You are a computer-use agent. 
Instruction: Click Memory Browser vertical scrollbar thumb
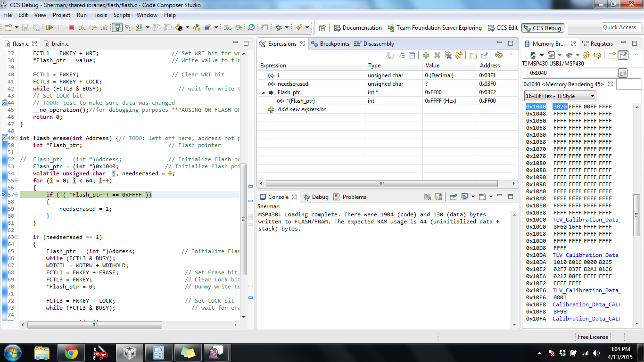tap(636, 215)
